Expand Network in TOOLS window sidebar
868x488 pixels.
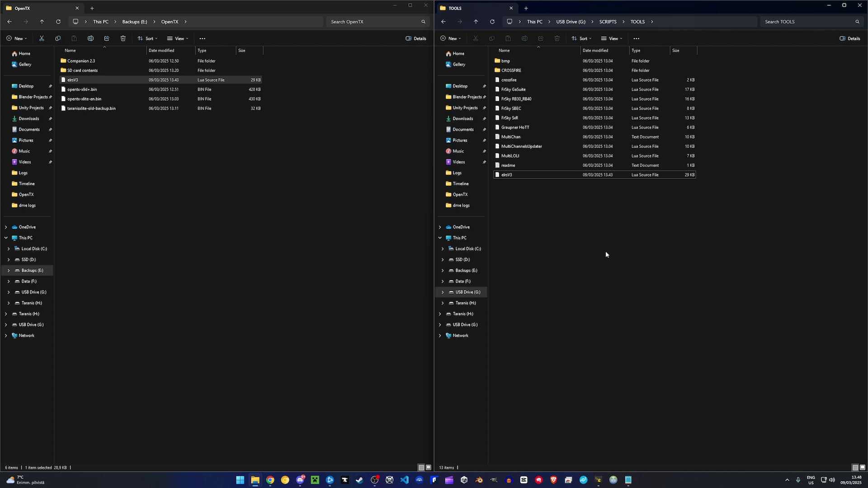[x=440, y=335]
